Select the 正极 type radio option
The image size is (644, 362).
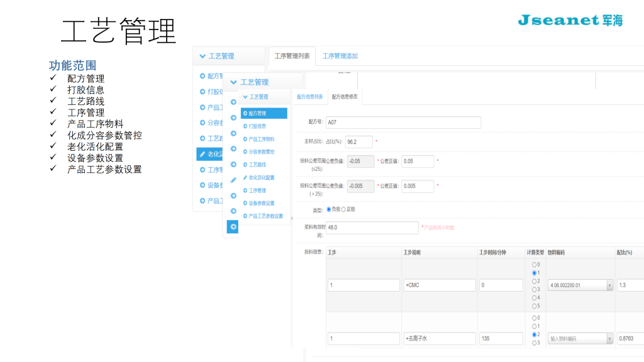pyautogui.click(x=343, y=209)
